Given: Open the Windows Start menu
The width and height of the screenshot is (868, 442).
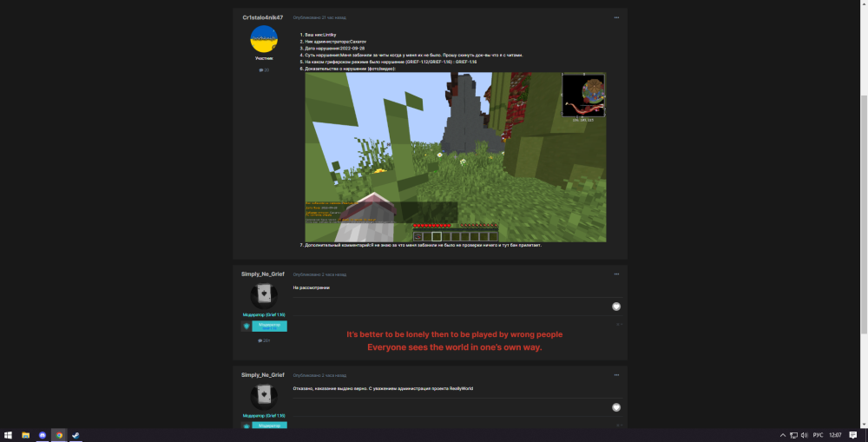Looking at the screenshot, I should pos(8,435).
